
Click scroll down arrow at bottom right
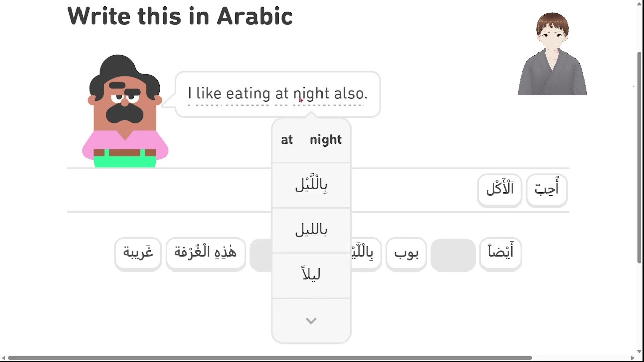(x=639, y=352)
